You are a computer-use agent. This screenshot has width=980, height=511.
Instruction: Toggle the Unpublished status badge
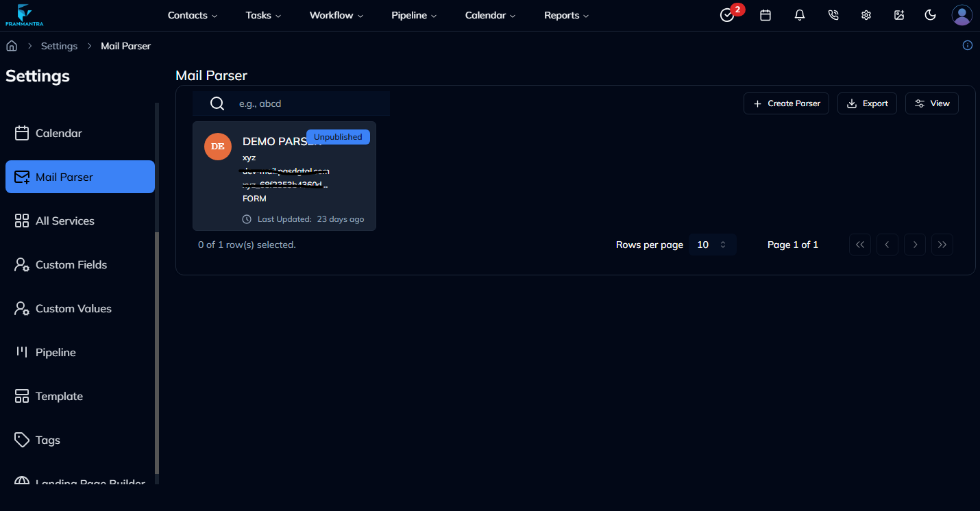pyautogui.click(x=338, y=136)
